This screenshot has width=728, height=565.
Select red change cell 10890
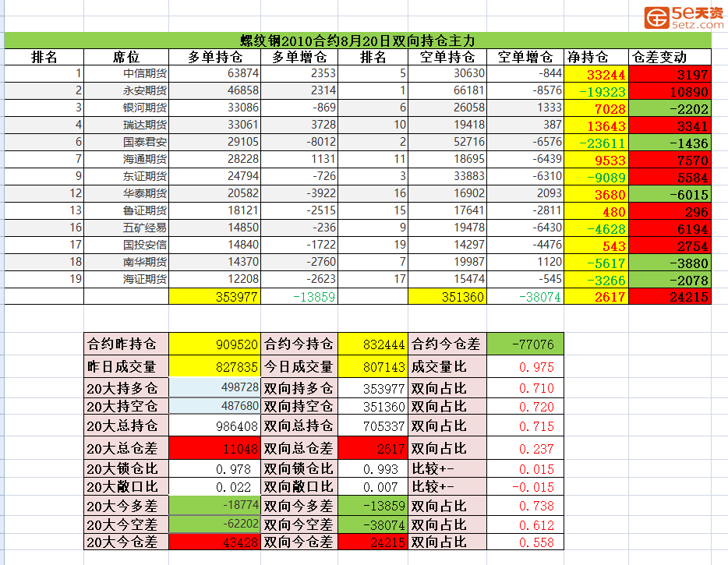[670, 91]
